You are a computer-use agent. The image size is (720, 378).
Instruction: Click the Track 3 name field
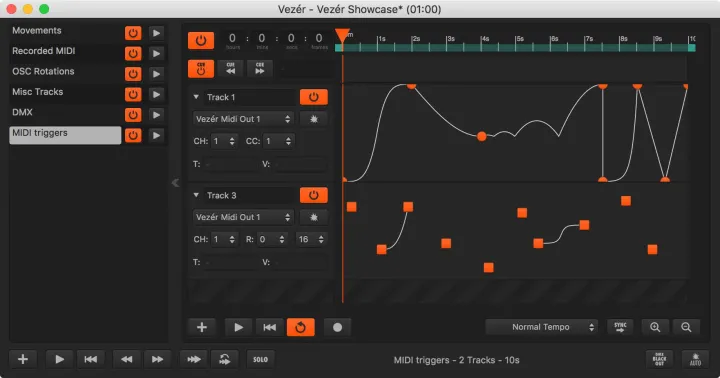click(250, 196)
